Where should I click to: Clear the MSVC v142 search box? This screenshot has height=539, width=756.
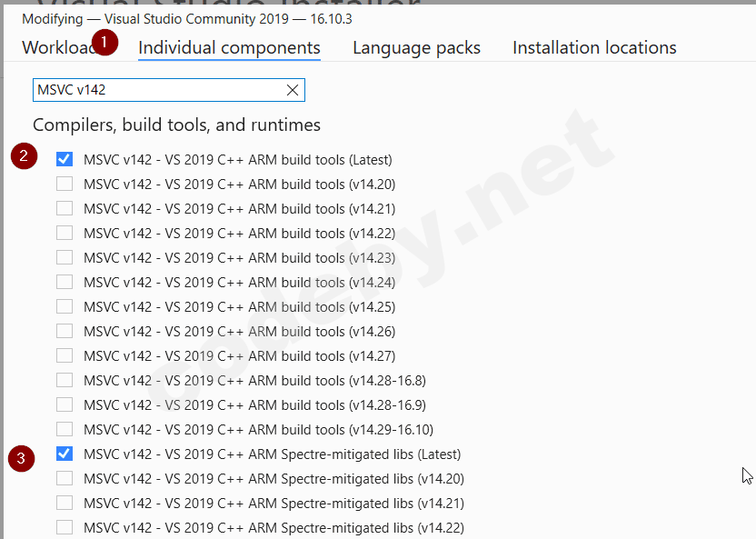tap(293, 90)
